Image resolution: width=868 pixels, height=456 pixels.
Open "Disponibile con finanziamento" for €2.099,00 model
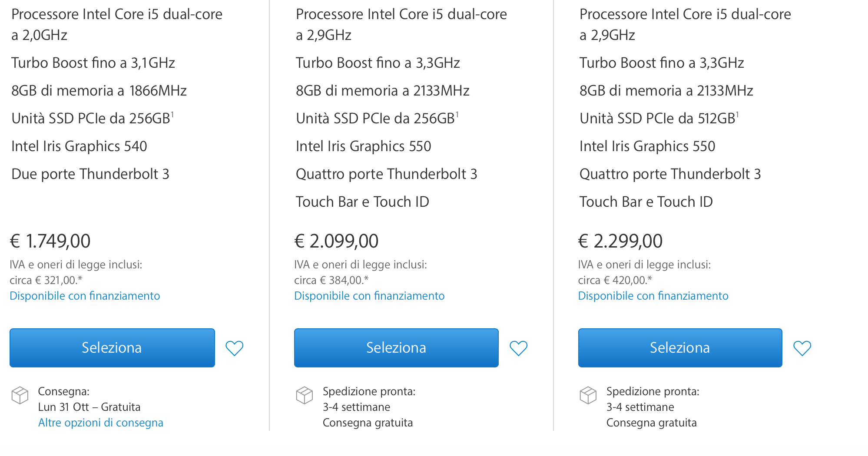pos(369,296)
